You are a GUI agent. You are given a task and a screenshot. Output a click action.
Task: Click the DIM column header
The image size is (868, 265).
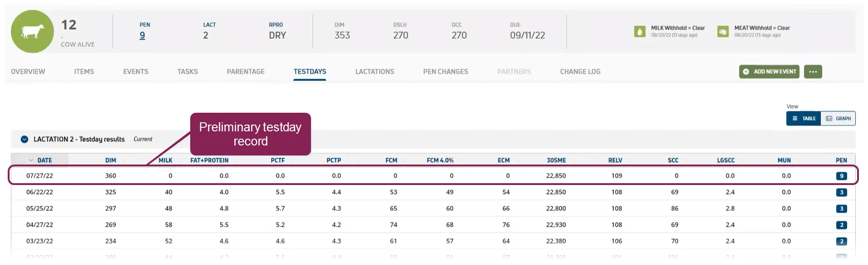(x=111, y=160)
